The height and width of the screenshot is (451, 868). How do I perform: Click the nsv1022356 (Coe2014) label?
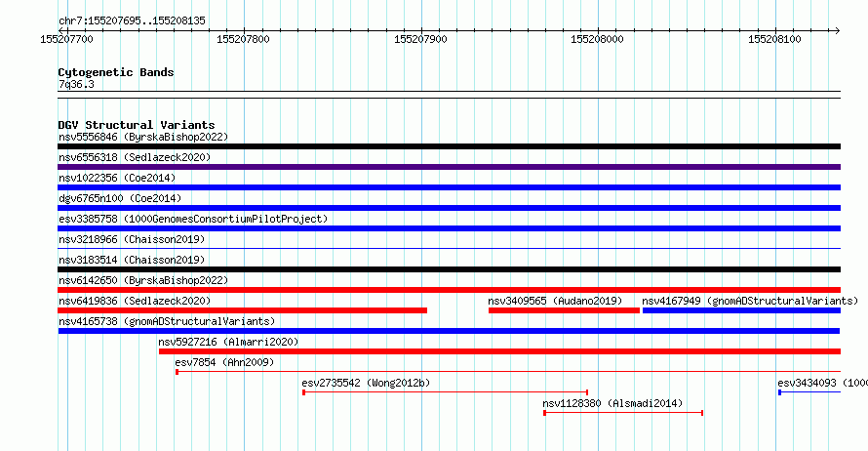click(x=117, y=178)
